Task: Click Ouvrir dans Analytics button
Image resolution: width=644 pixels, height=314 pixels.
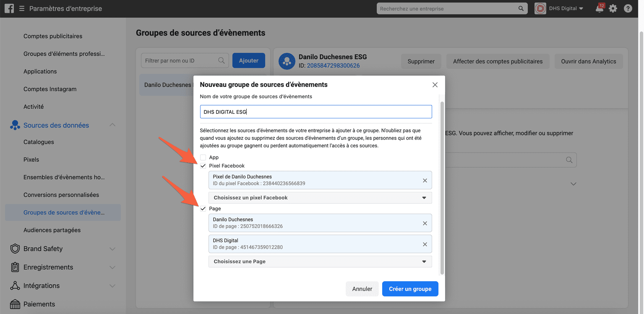Action: click(x=589, y=61)
